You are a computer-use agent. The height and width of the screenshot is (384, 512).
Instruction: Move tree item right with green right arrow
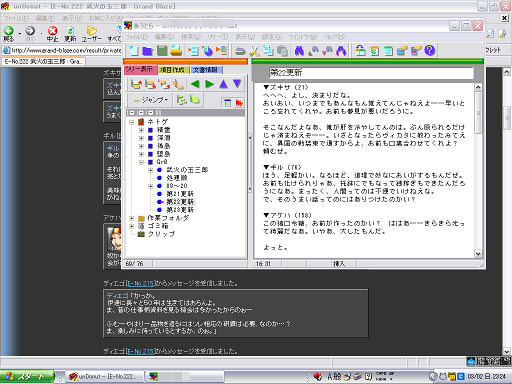pos(209,84)
